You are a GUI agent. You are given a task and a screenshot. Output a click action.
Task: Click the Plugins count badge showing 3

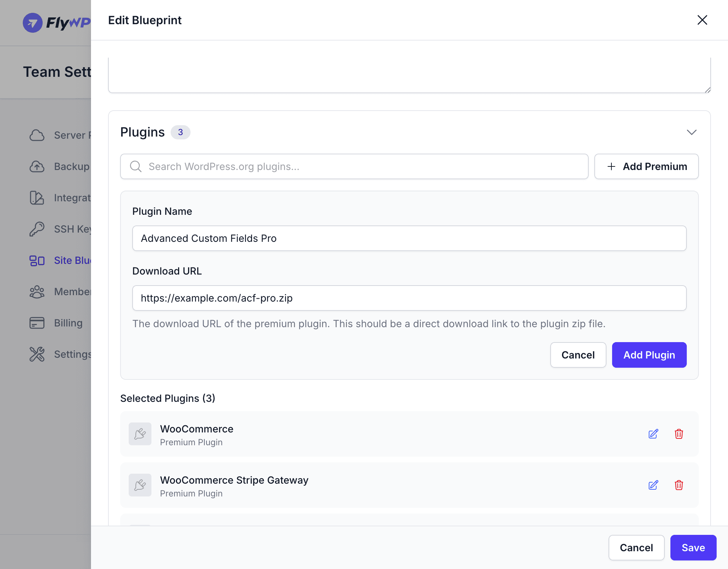pyautogui.click(x=181, y=132)
